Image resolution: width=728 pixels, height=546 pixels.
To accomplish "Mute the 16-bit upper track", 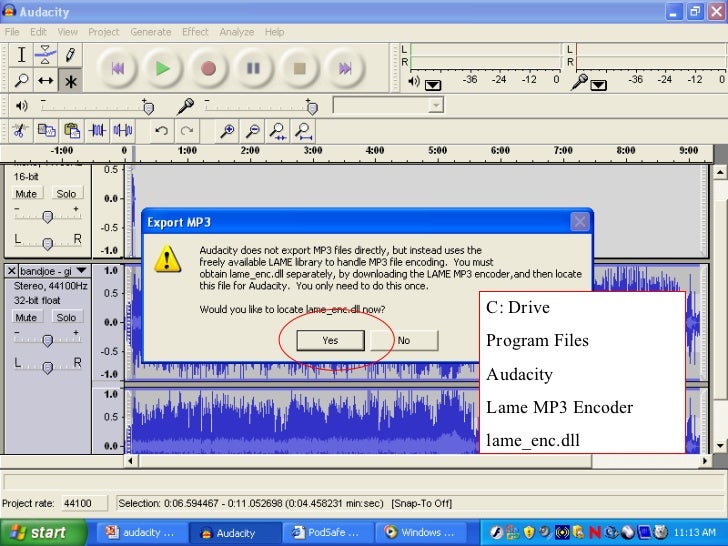I will [26, 194].
